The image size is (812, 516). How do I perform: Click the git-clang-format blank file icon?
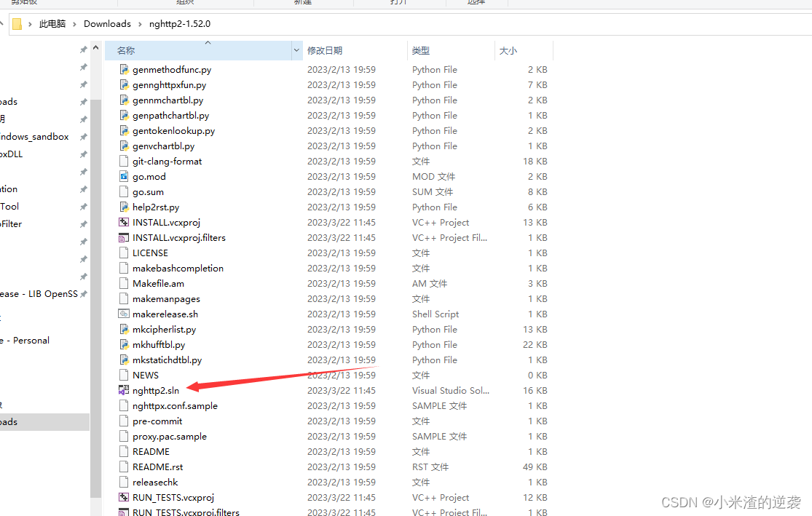(124, 161)
